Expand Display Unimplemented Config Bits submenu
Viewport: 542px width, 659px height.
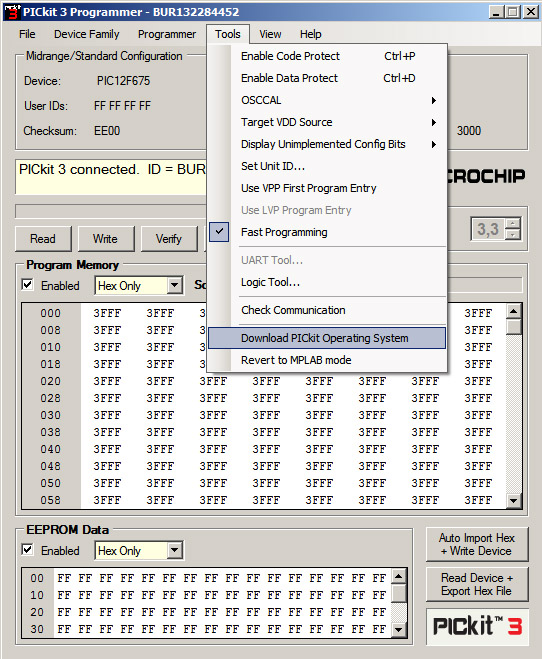(326, 144)
